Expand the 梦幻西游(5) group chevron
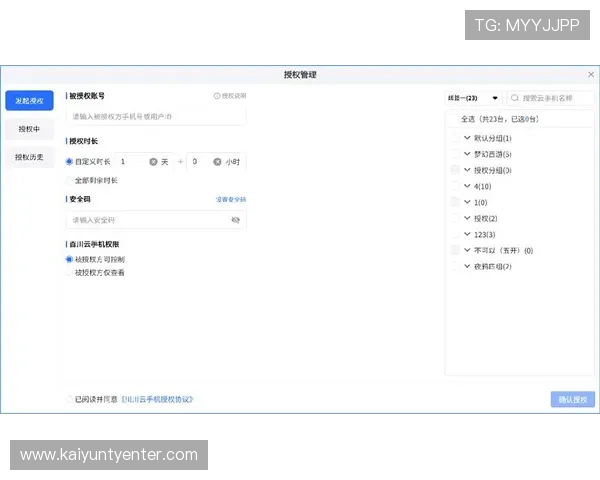600x480 pixels. (x=467, y=153)
